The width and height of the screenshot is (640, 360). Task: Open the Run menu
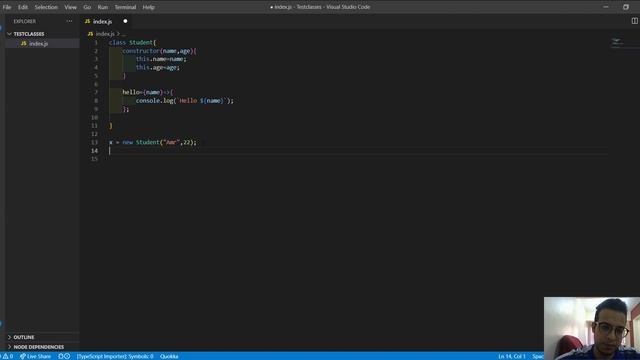tap(102, 7)
